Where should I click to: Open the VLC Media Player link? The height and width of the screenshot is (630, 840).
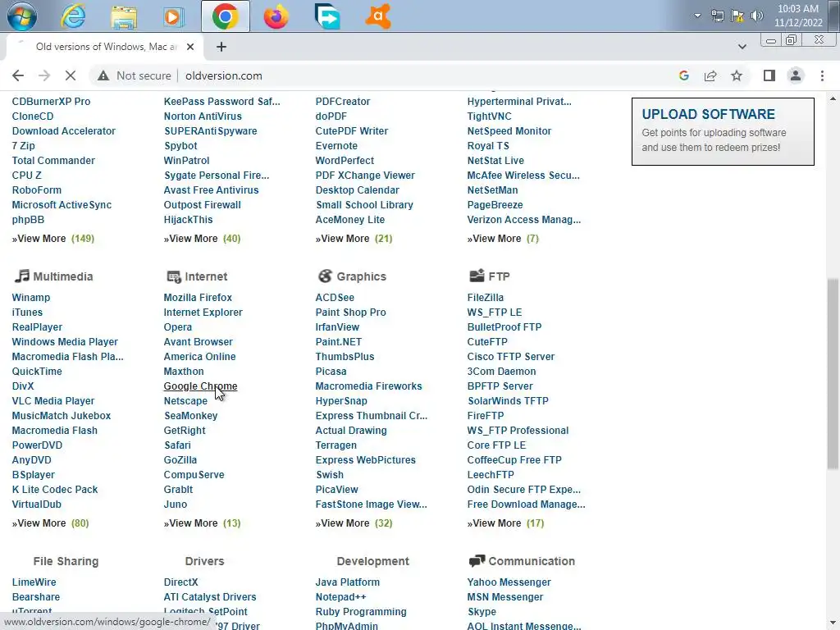[x=53, y=400]
